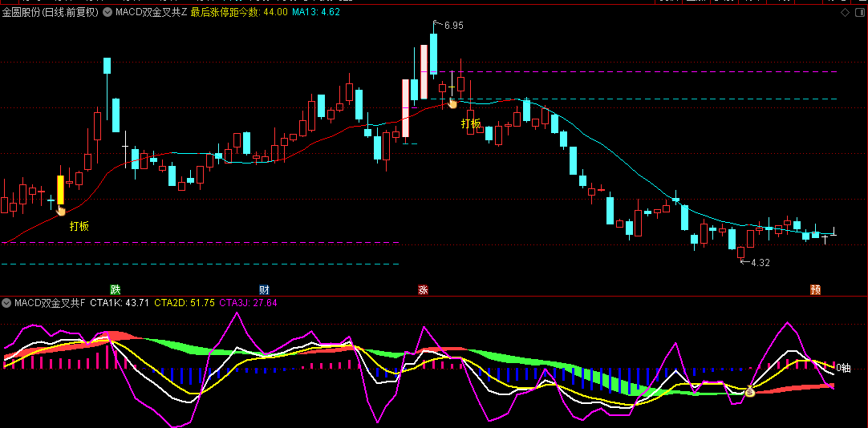Click the orange 预 event marker
The height and width of the screenshot is (428, 868).
coord(815,289)
